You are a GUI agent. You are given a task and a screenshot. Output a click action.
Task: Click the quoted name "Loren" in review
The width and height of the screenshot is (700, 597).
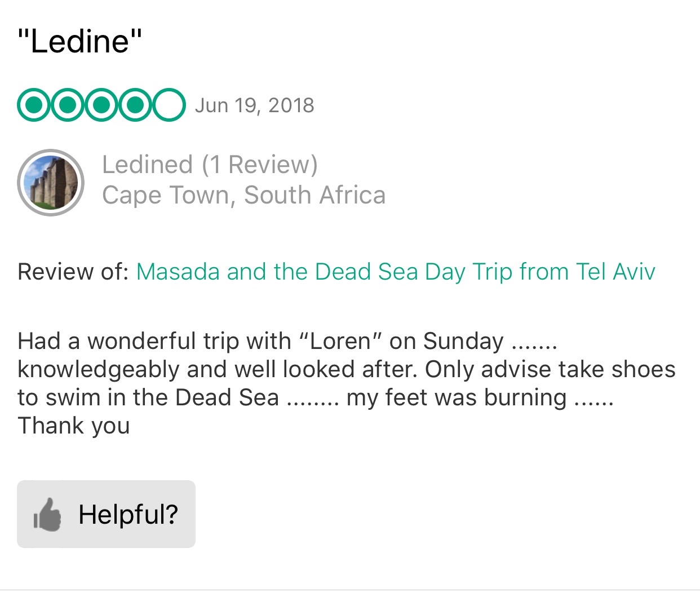pos(340,342)
